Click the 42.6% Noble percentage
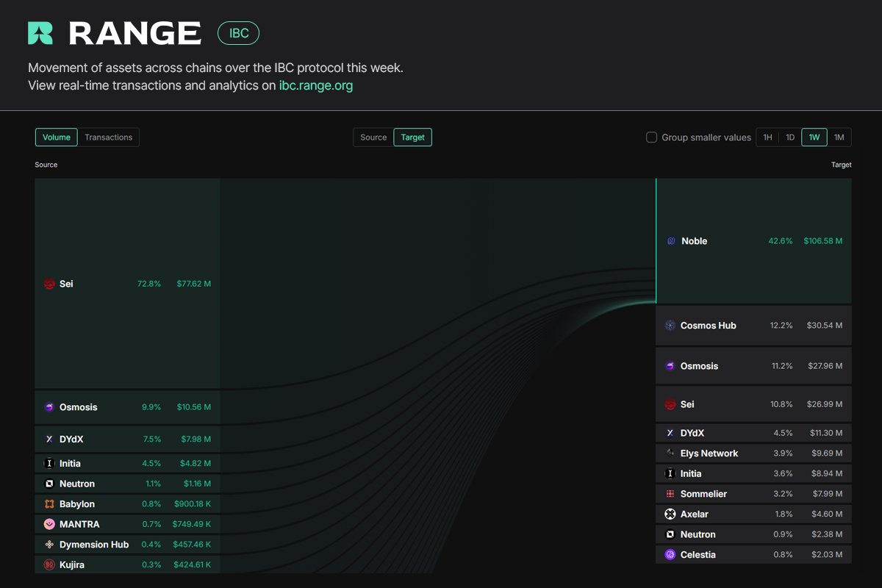The height and width of the screenshot is (588, 882). tap(781, 241)
